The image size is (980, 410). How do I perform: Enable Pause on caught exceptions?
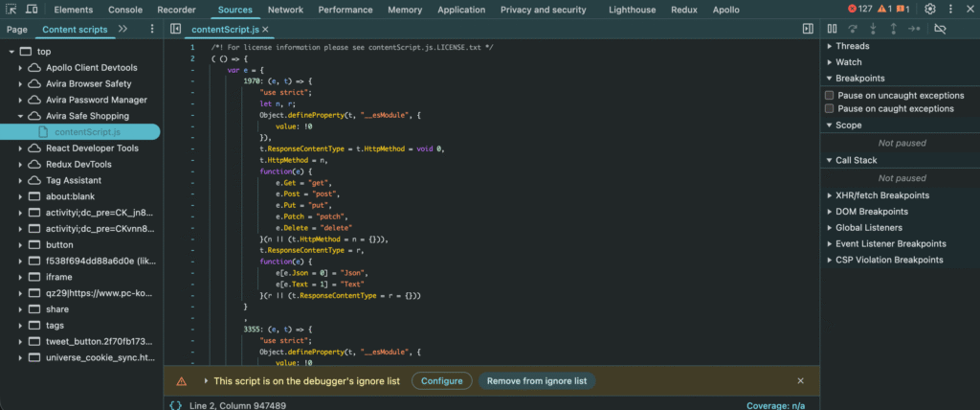click(830, 108)
